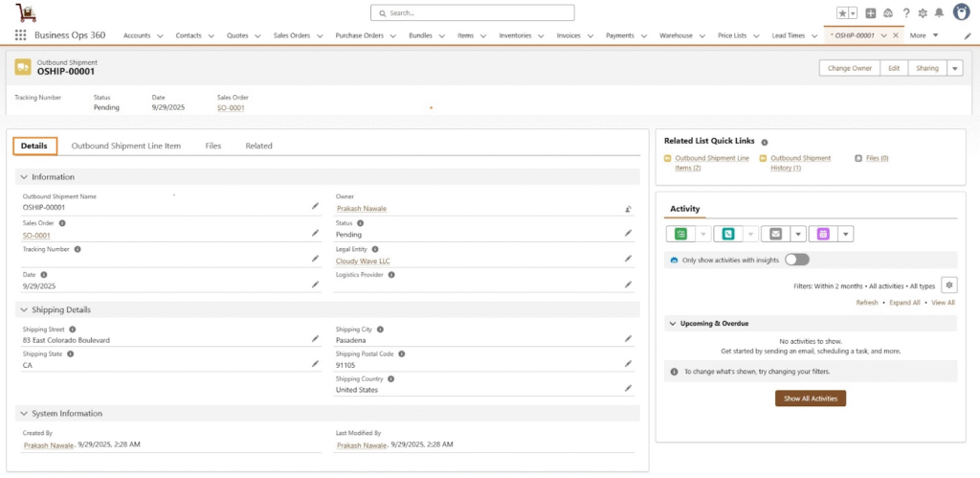Open the setup gear icon in header

pyautogui.click(x=923, y=13)
